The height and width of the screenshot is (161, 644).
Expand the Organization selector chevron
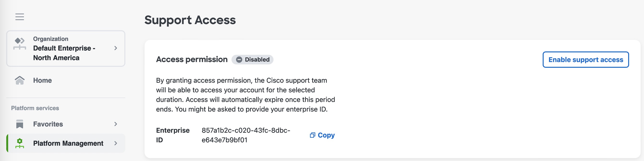click(x=115, y=48)
